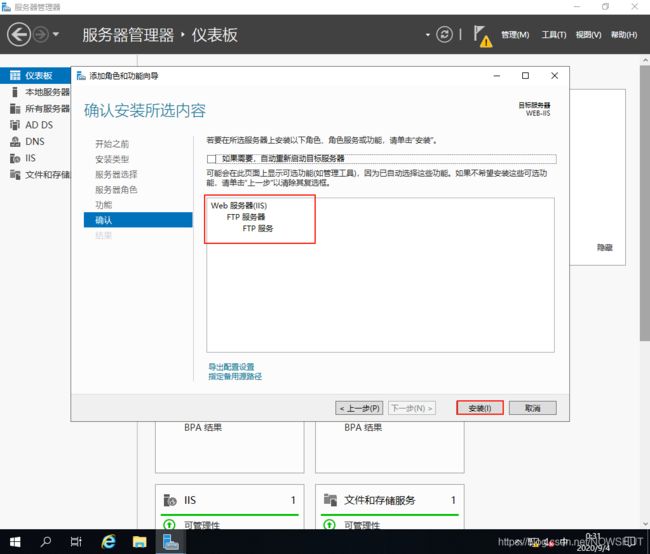This screenshot has height=554, width=650.
Task: Open the notifications flag with warning
Action: [x=483, y=36]
